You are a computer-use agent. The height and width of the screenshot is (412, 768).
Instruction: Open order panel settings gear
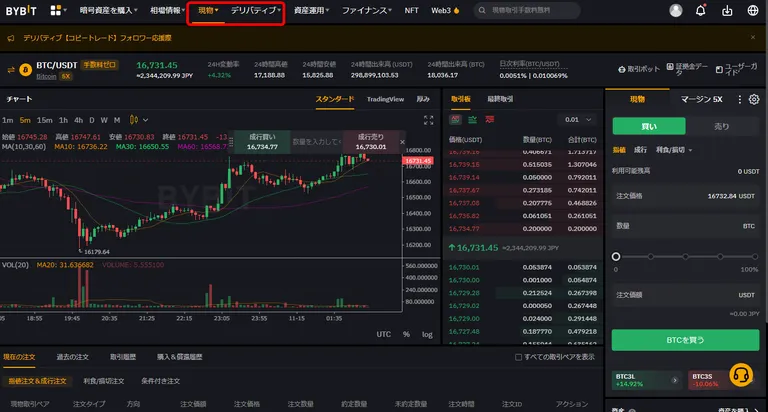754,99
